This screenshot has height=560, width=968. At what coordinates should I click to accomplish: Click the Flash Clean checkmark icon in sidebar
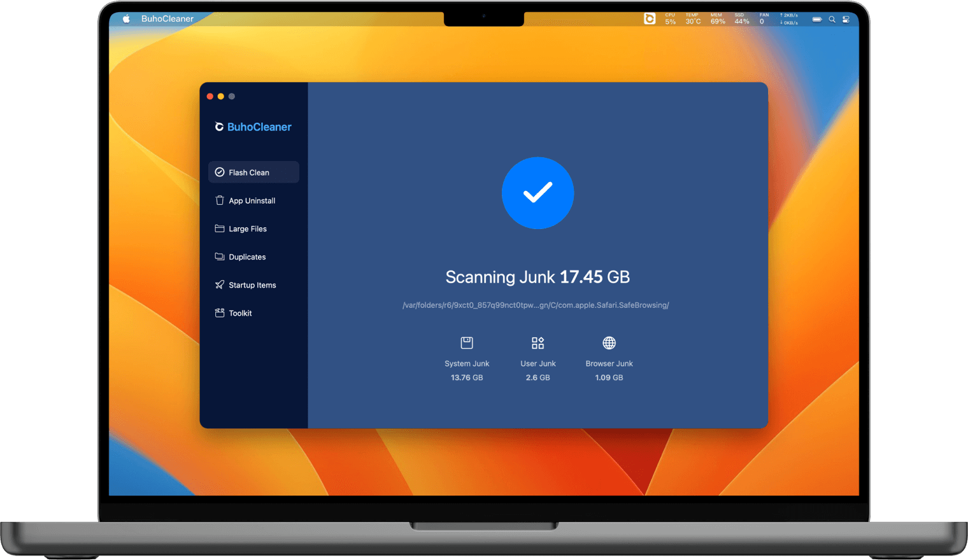point(220,172)
